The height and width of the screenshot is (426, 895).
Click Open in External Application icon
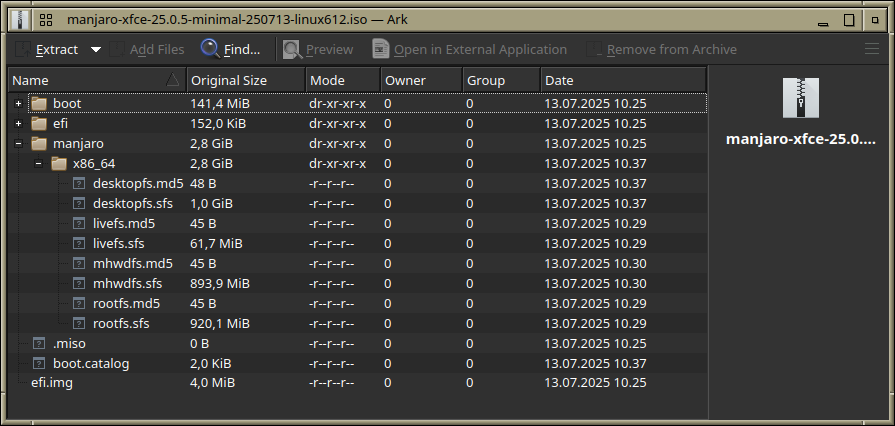[x=381, y=50]
